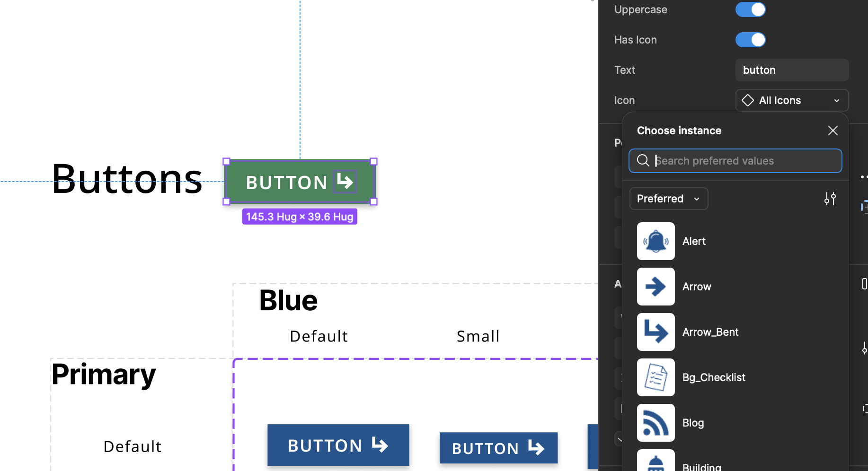Select the green BUTTON component on canvas
Viewport: 868px width, 471px height.
(300, 182)
